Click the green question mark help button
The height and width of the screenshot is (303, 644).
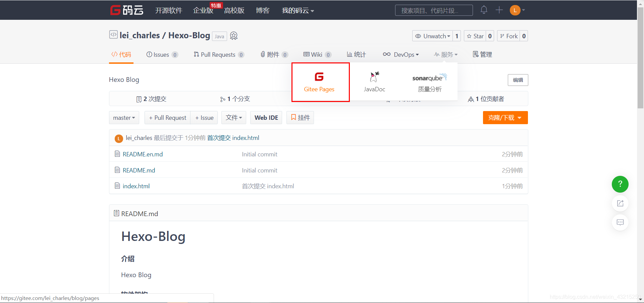(620, 184)
